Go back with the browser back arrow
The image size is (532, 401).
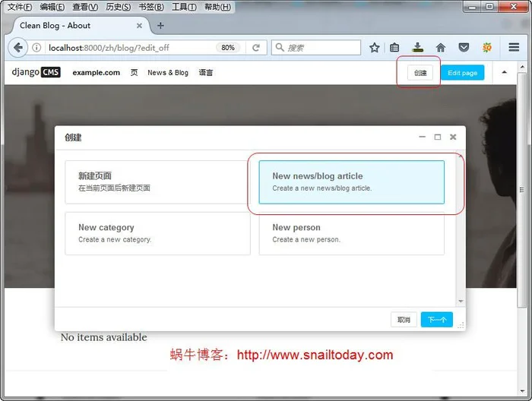[18, 47]
